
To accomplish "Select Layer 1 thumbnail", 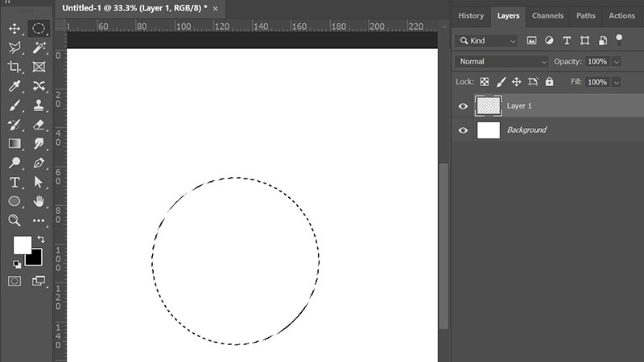I will pos(489,106).
